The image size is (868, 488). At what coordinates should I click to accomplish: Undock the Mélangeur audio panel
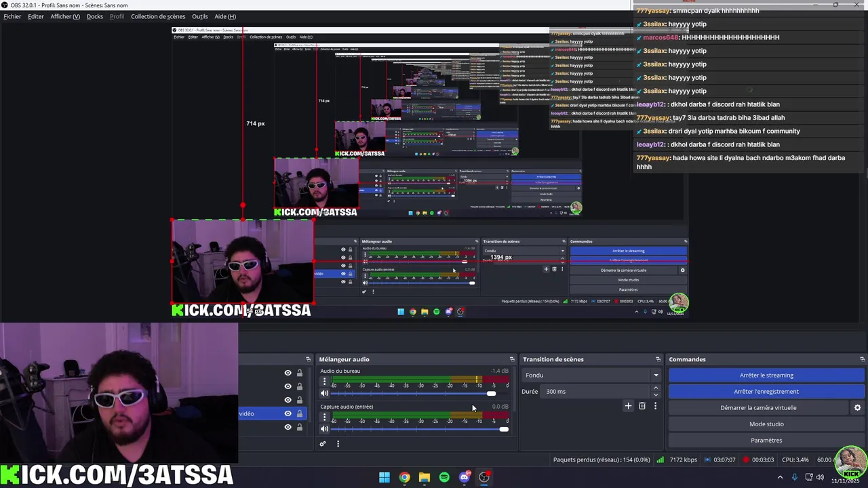[512, 359]
